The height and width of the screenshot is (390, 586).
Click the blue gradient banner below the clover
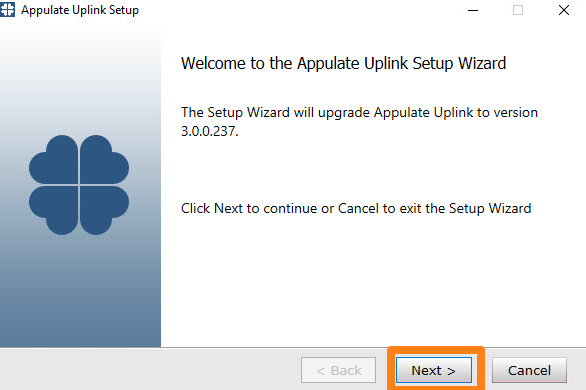(80, 291)
